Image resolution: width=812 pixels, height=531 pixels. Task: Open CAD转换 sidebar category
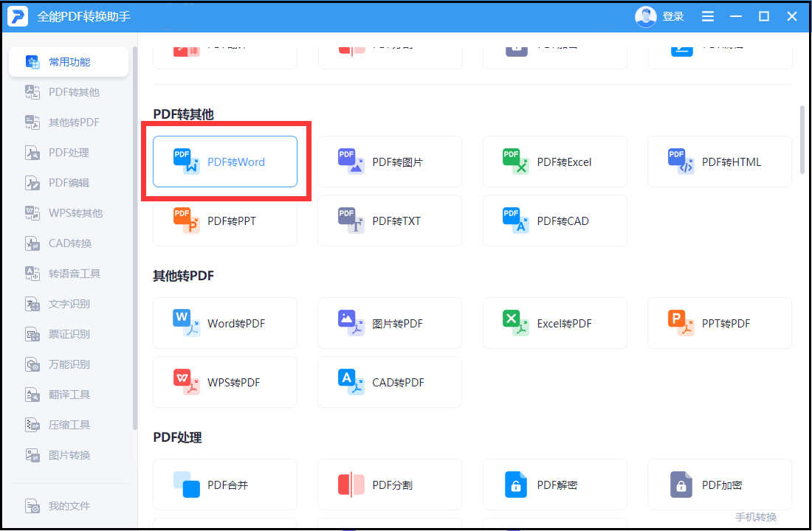pyautogui.click(x=69, y=243)
